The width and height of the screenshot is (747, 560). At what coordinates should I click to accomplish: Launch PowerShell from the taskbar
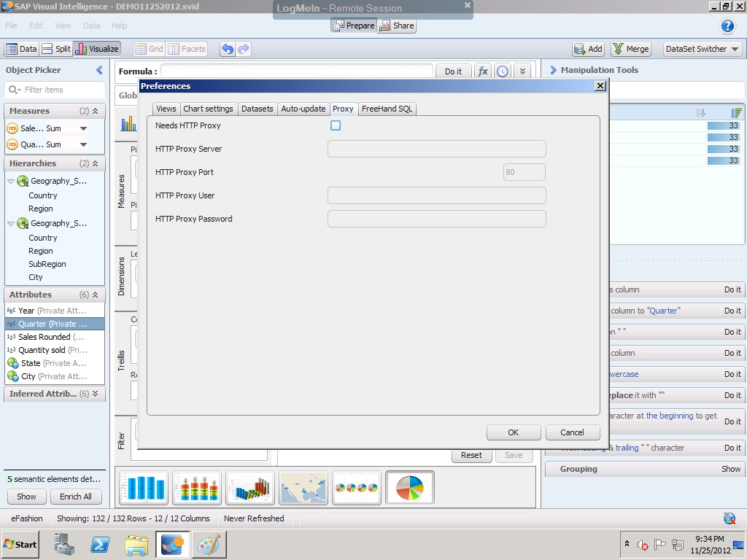100,544
